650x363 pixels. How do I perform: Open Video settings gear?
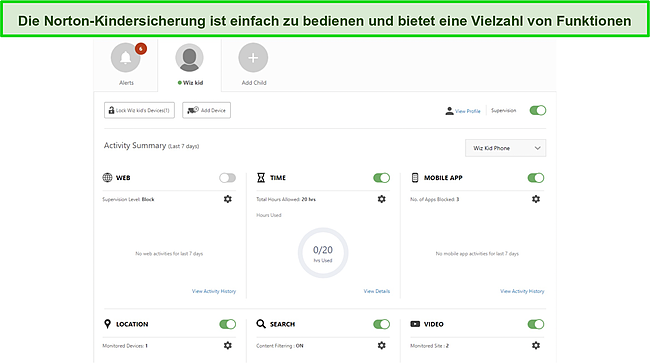pos(536,345)
